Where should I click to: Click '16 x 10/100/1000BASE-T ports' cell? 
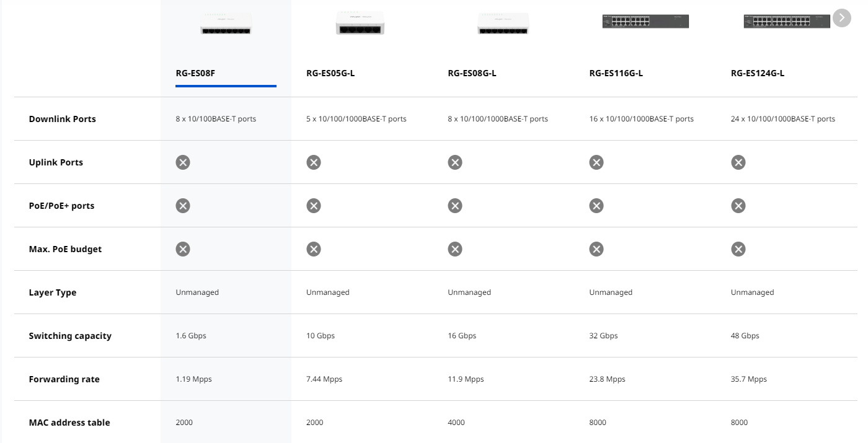point(642,119)
